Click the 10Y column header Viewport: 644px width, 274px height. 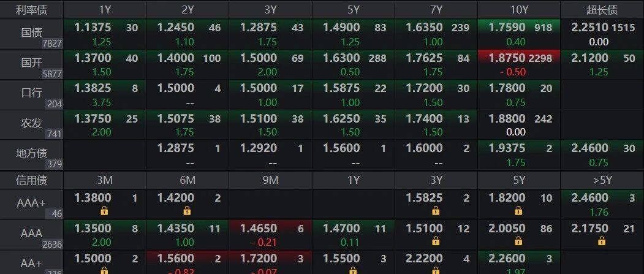click(x=518, y=9)
